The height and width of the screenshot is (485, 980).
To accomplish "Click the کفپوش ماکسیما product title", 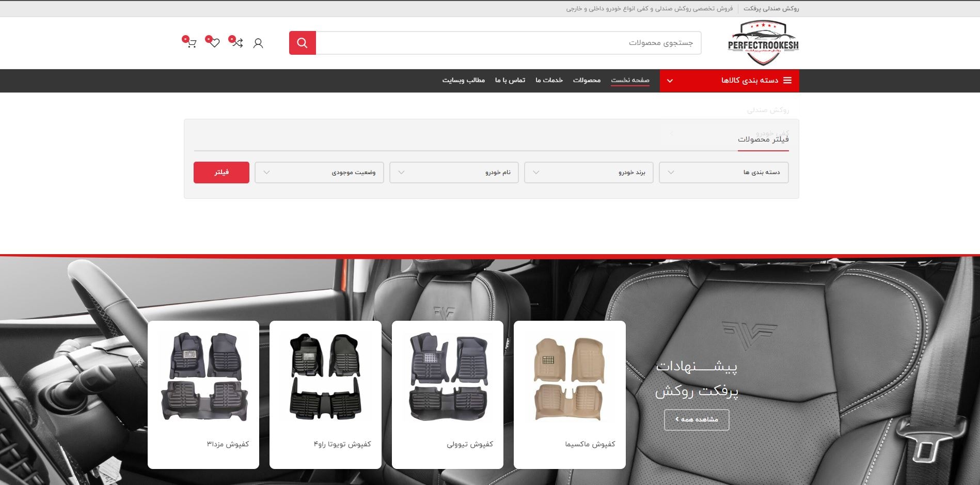I will pos(590,444).
